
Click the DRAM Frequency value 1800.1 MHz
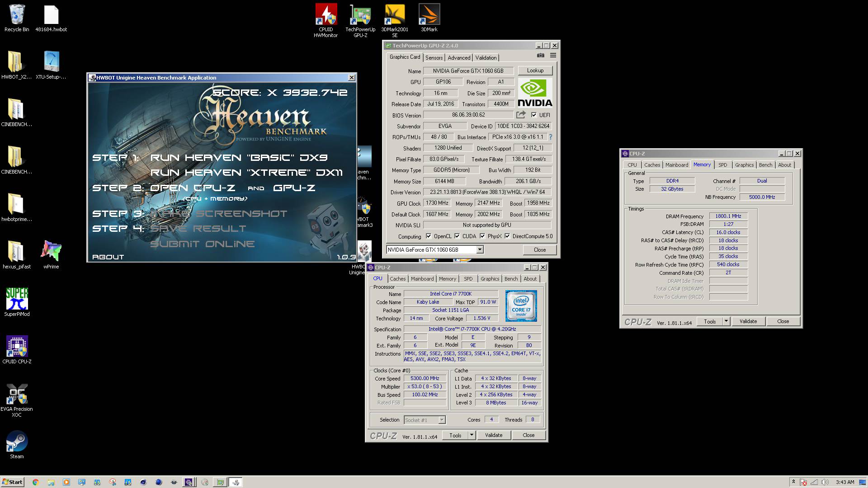point(728,216)
